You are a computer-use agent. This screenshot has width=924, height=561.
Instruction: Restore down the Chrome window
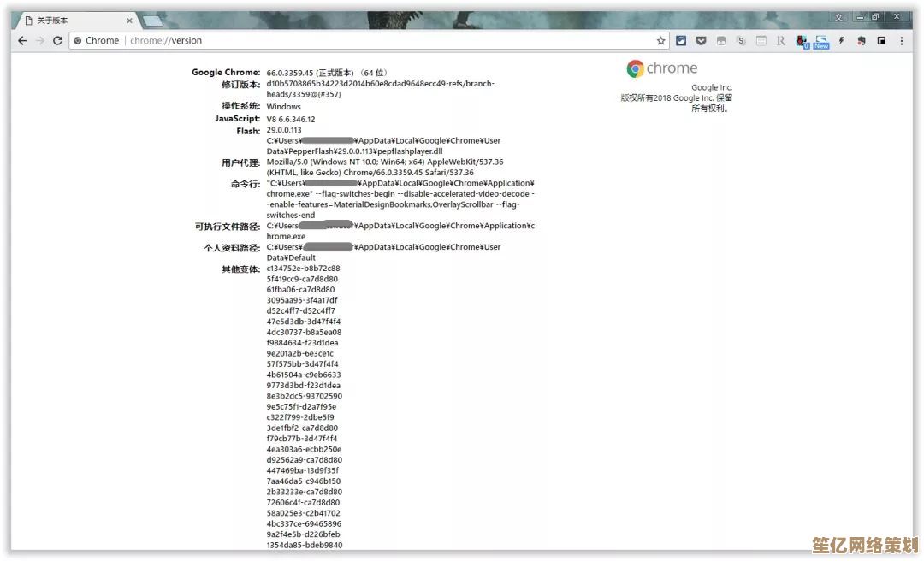click(x=875, y=17)
